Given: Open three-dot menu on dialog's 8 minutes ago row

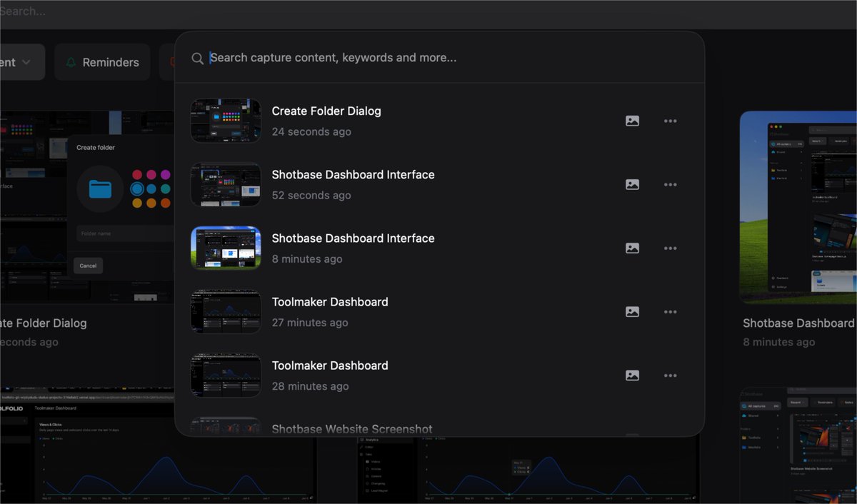Looking at the screenshot, I should tap(670, 248).
